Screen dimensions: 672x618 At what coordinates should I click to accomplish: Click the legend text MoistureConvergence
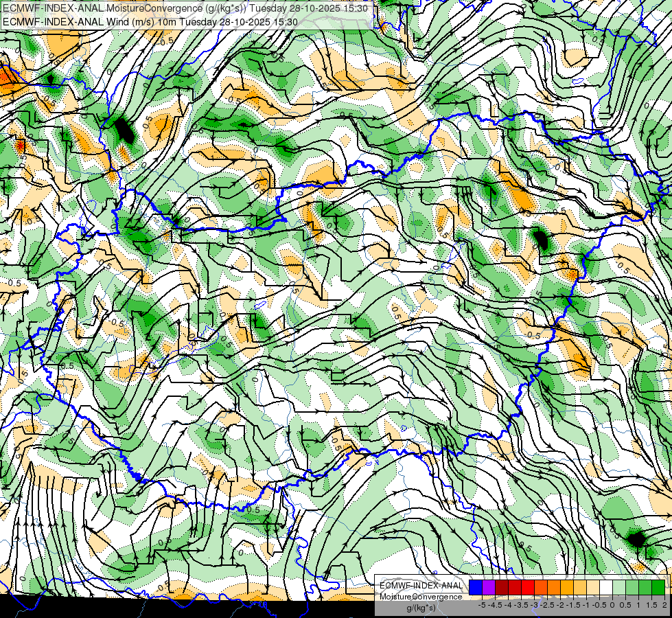(x=421, y=597)
